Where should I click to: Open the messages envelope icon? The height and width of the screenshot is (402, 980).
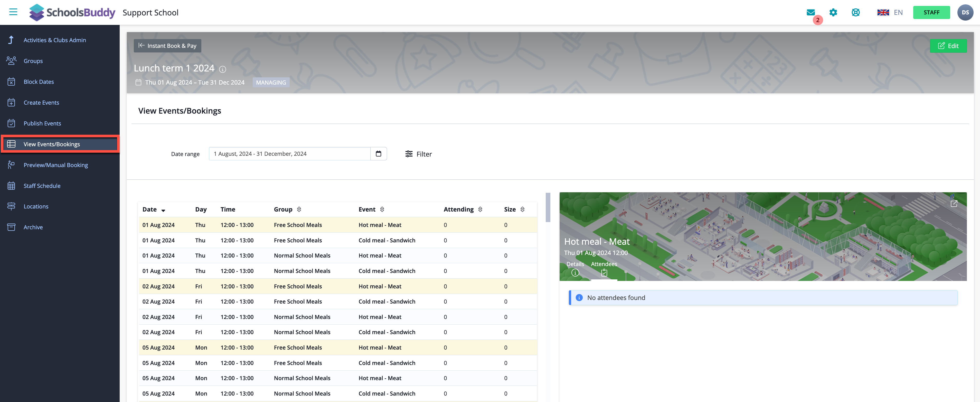pos(810,13)
